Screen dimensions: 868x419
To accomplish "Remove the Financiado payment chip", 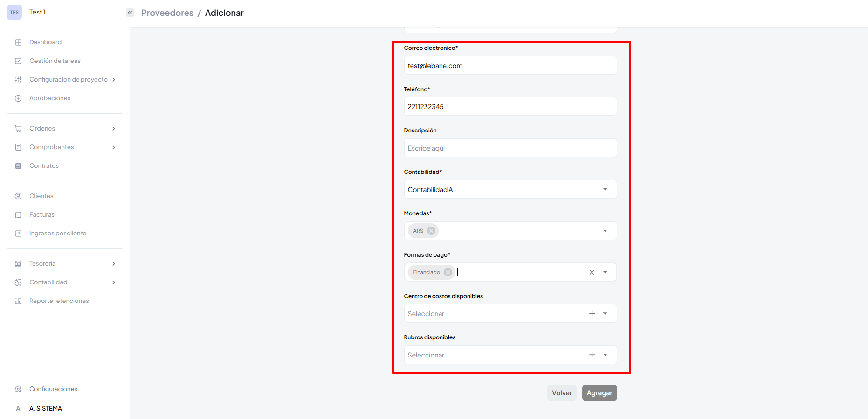I will (x=448, y=272).
